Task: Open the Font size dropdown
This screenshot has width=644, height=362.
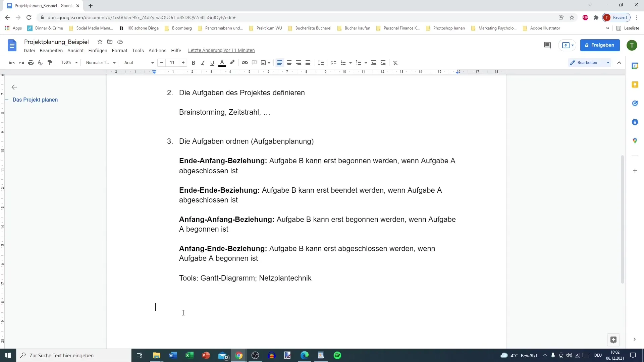Action: pos(172,62)
